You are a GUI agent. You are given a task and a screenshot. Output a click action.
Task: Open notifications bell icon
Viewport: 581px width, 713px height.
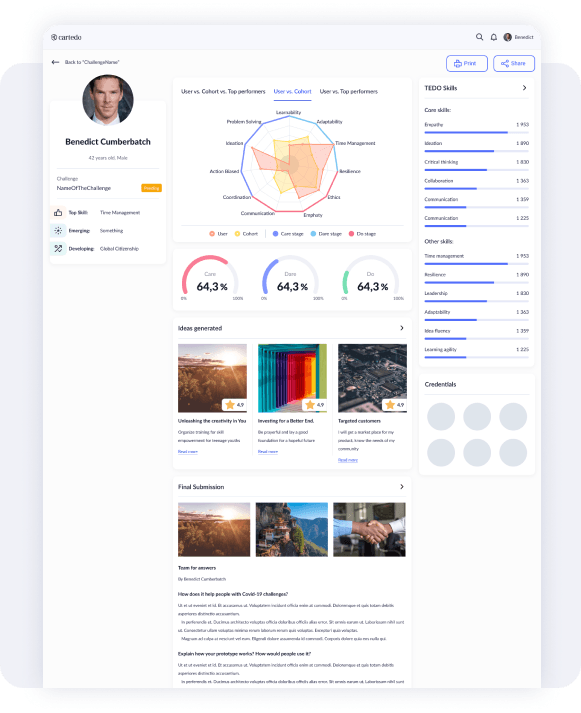(x=494, y=37)
